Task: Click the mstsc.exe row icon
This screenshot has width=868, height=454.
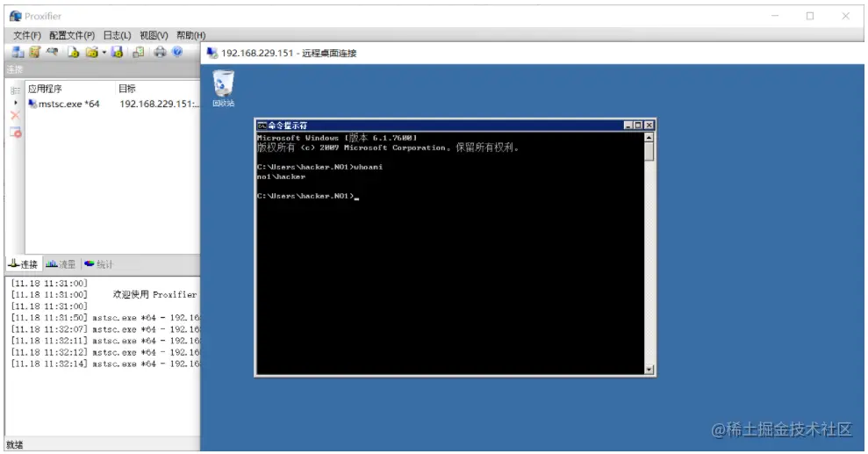Action: 32,104
